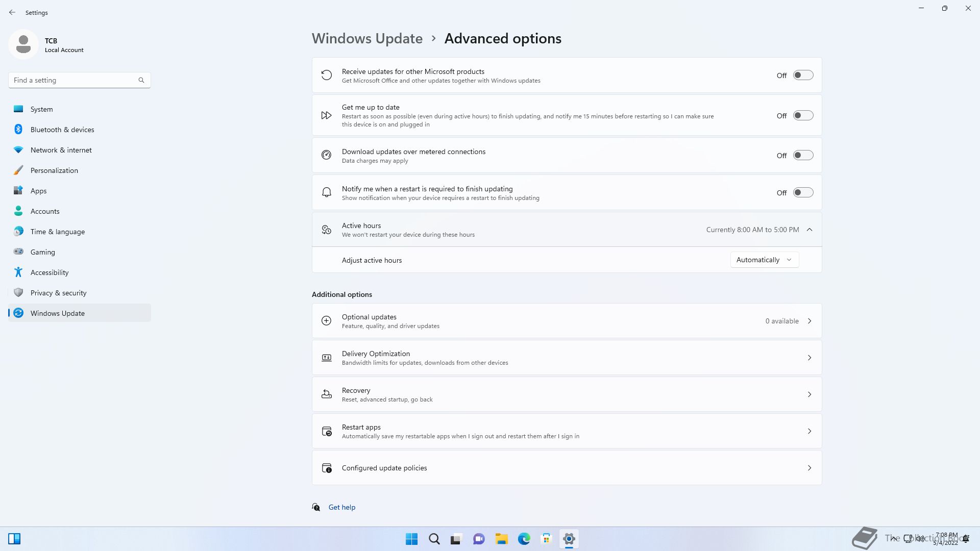Click the metered connections gauge icon
980x551 pixels.
326,155
